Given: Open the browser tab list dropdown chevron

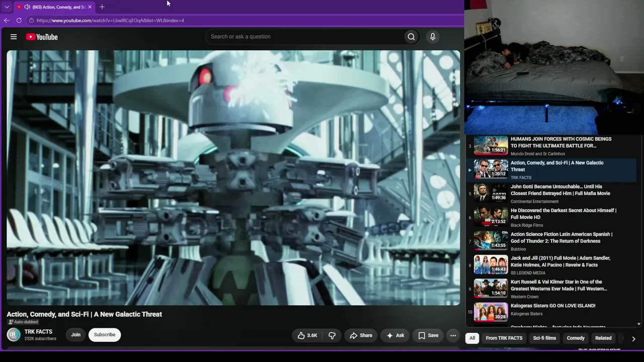Looking at the screenshot, I should pos(7,7).
